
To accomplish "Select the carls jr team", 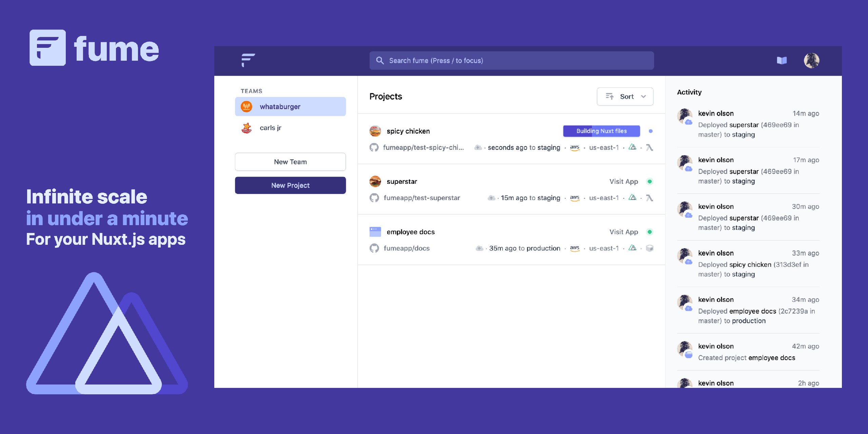I will [x=290, y=128].
